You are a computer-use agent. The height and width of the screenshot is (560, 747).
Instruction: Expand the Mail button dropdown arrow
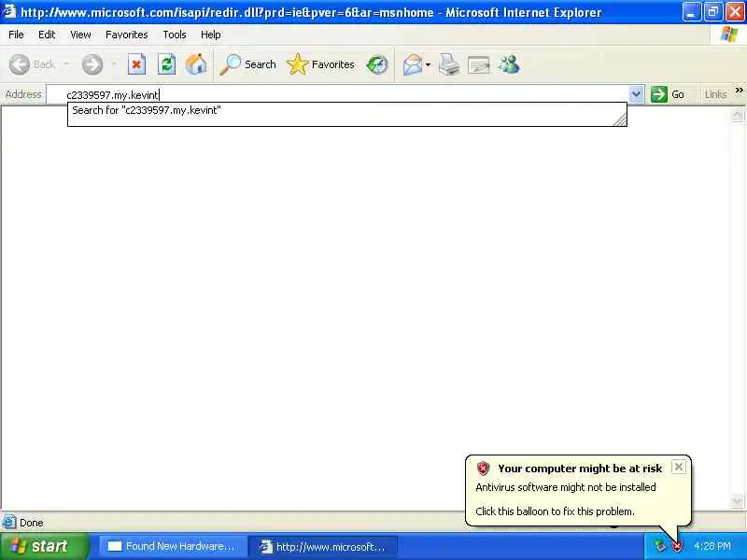click(428, 64)
